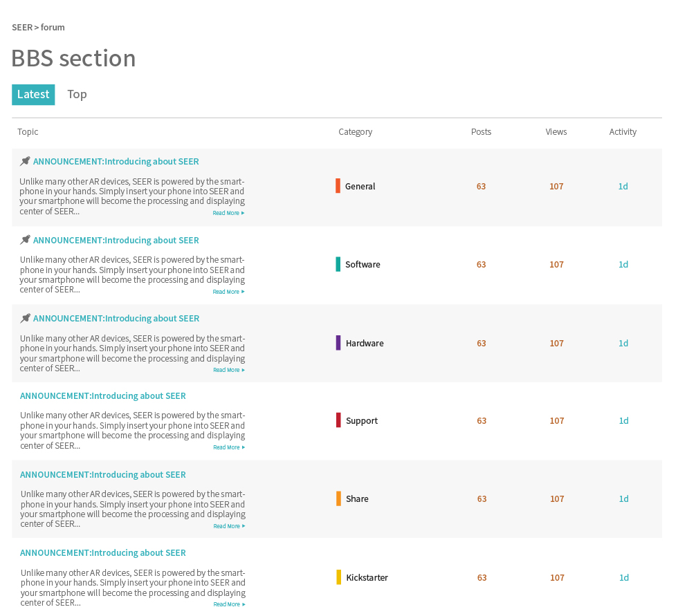The width and height of the screenshot is (678, 616).
Task: Click the Activity column header
Action: pos(623,132)
